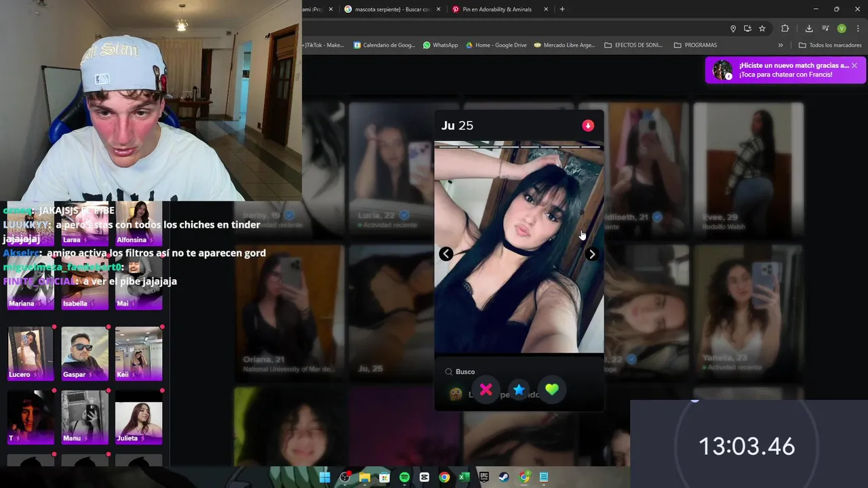
Task: Close the mascota serpiente tab
Action: (x=439, y=9)
